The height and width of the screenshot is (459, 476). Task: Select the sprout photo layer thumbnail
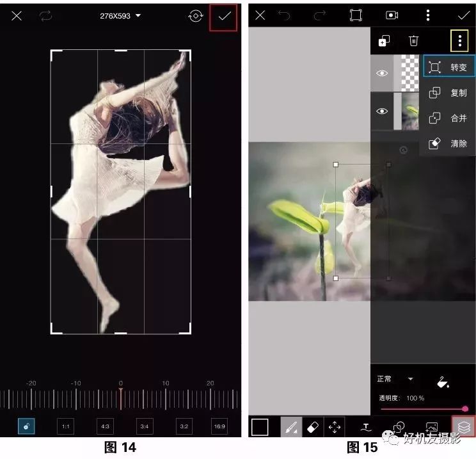[x=406, y=111]
